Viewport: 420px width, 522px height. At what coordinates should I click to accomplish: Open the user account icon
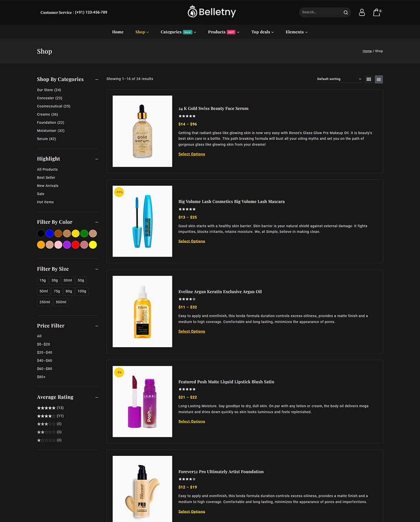click(362, 13)
